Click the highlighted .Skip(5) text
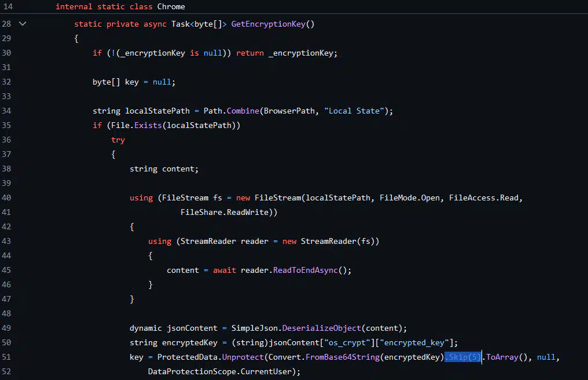The image size is (588, 380). [463, 357]
